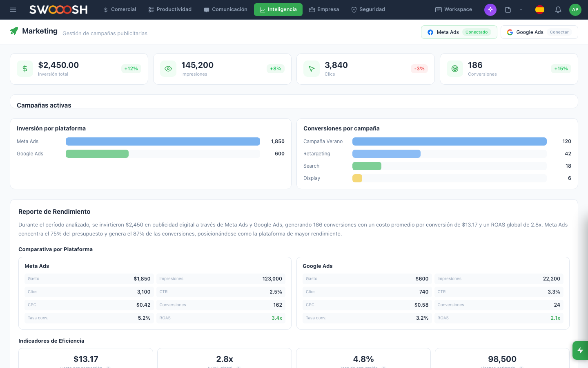This screenshot has width=588, height=368.
Task: Open the hamburger sidebar menu
Action: [x=13, y=10]
